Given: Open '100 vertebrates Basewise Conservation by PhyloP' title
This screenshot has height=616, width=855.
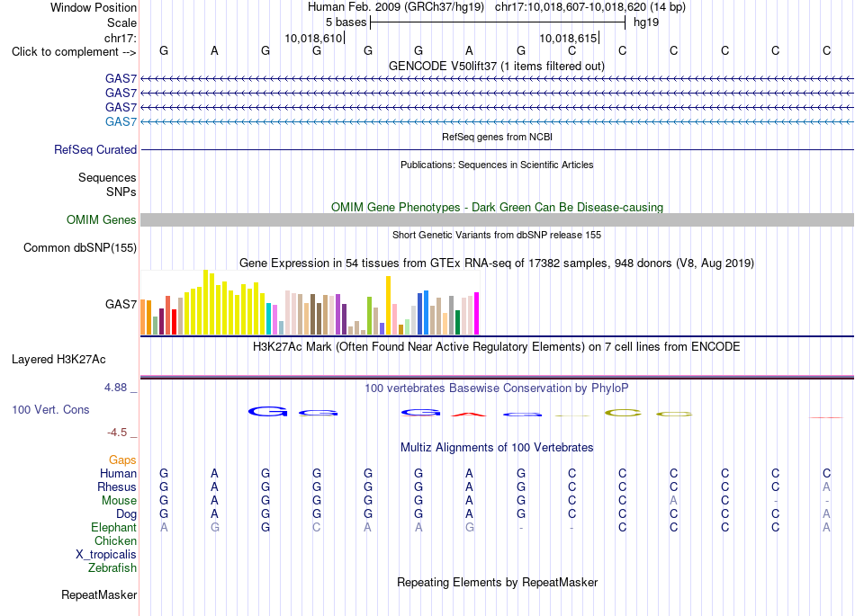Looking at the screenshot, I should pyautogui.click(x=497, y=388).
